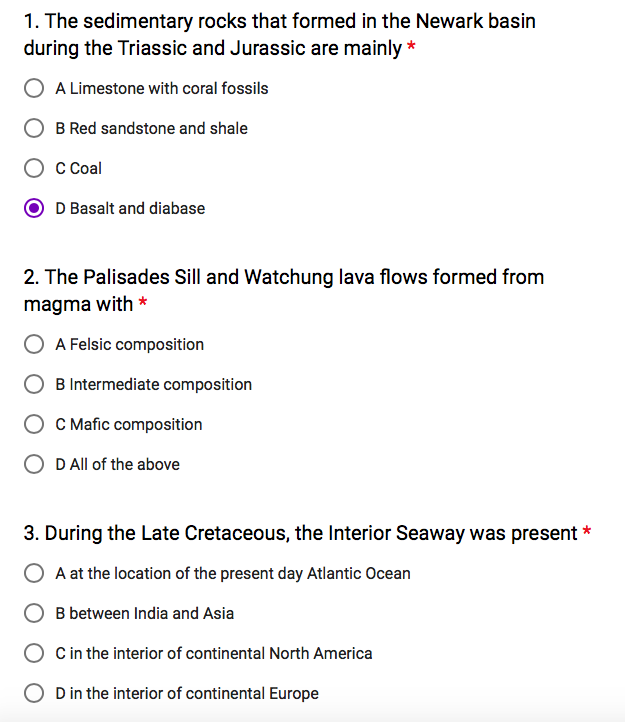
Task: Click the selected D Basalt and diabase radio
Action: (34, 209)
